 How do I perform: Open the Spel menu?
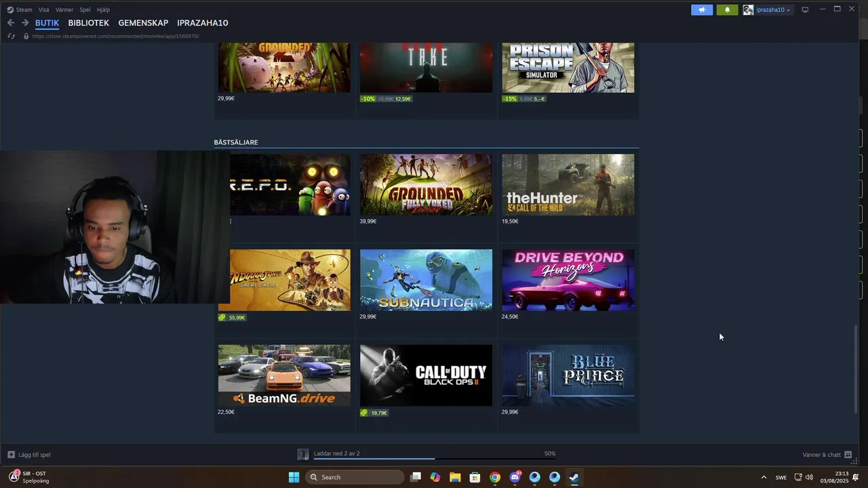pyautogui.click(x=85, y=9)
